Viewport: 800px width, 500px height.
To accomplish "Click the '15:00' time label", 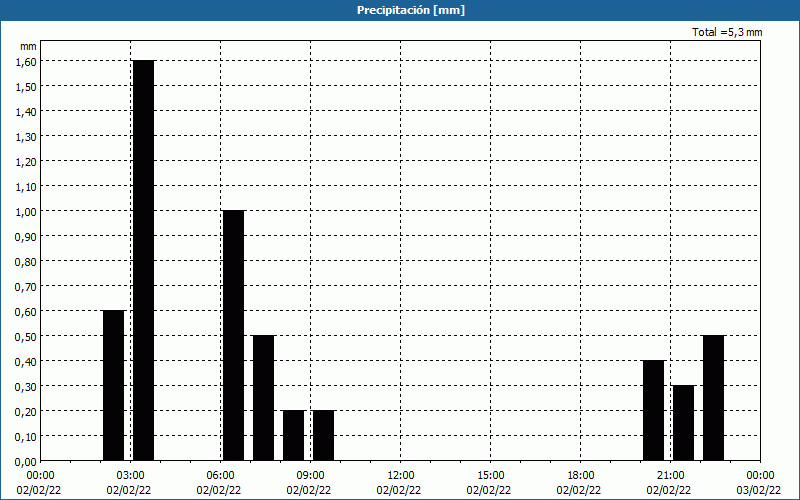I will click(x=490, y=476).
